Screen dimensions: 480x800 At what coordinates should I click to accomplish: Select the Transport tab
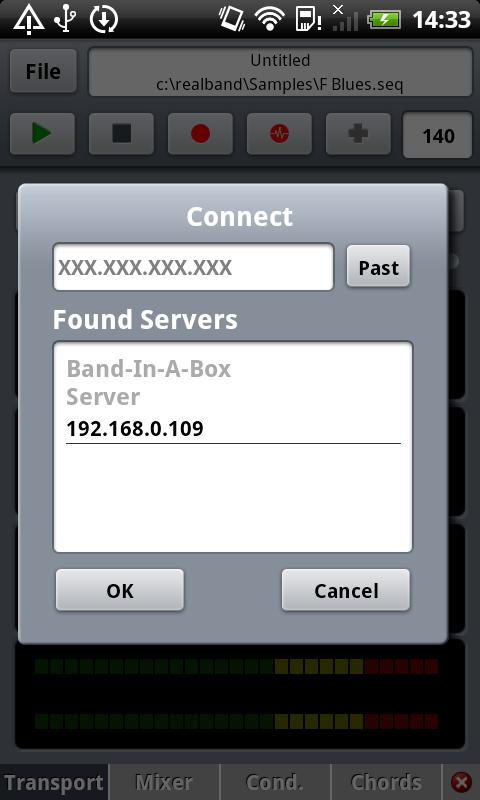(54, 782)
